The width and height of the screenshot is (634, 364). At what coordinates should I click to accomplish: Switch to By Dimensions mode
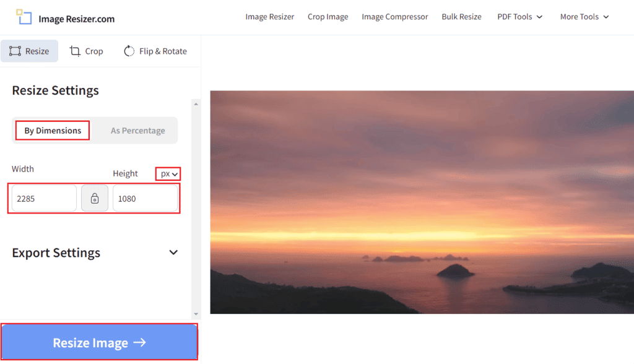pyautogui.click(x=52, y=130)
